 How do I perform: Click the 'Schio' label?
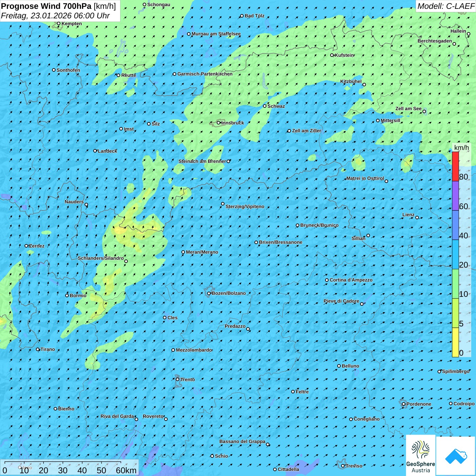221,456
